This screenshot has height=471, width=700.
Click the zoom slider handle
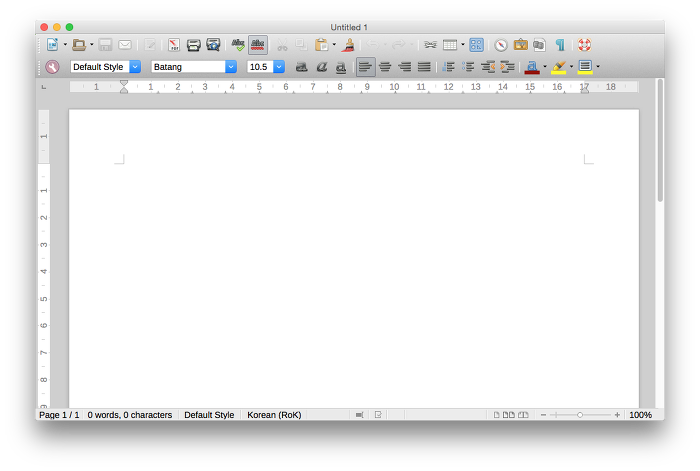580,415
